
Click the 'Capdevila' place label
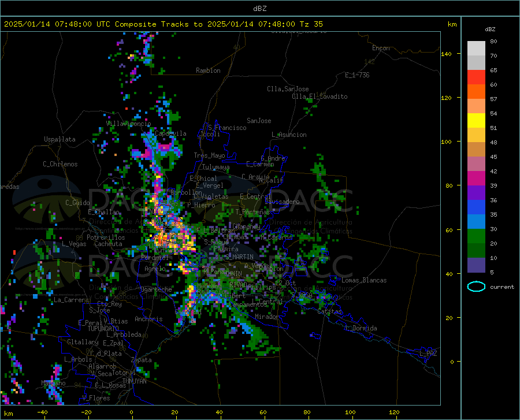170,133
